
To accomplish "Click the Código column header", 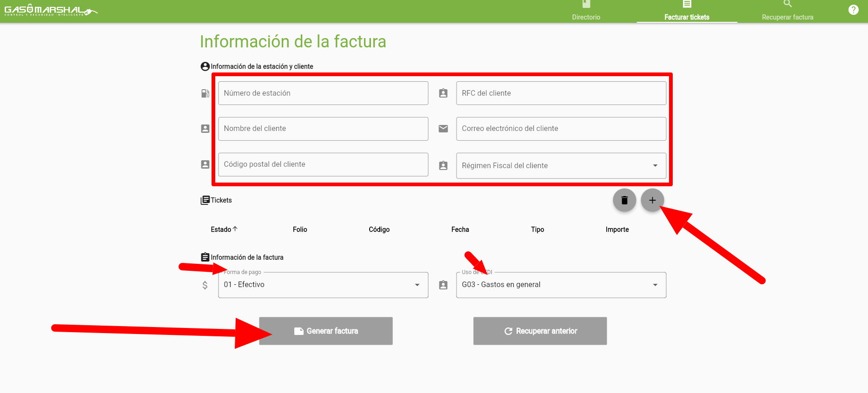I will click(379, 229).
